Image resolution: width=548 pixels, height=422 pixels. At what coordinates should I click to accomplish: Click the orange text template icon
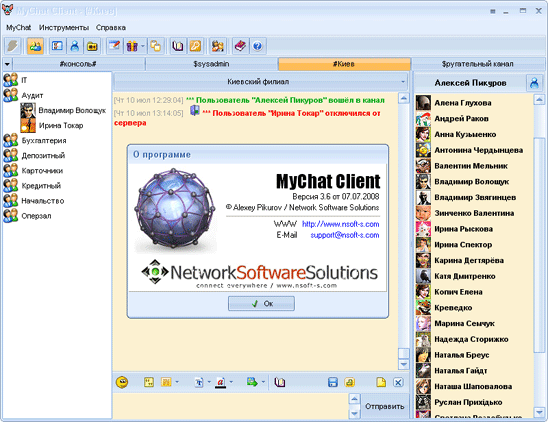click(x=166, y=382)
